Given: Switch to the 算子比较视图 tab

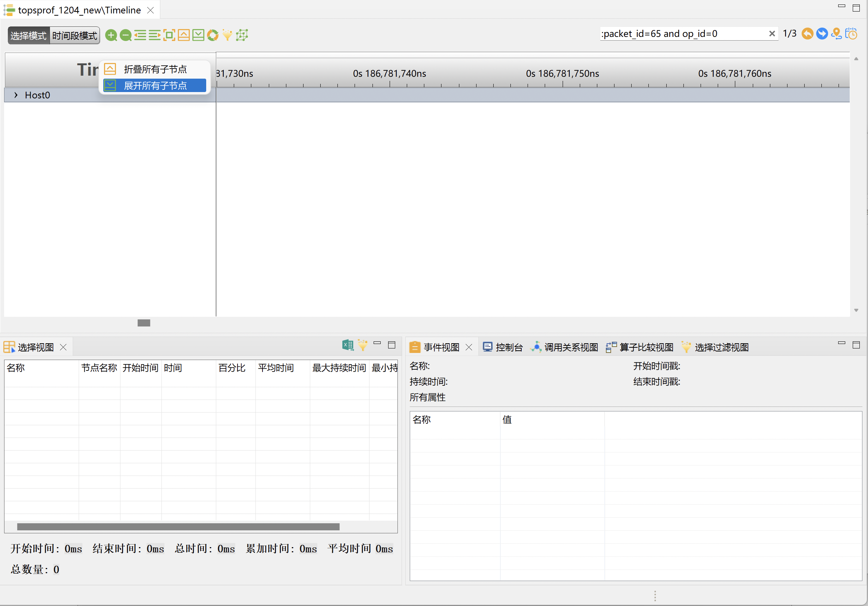Looking at the screenshot, I should coord(640,347).
